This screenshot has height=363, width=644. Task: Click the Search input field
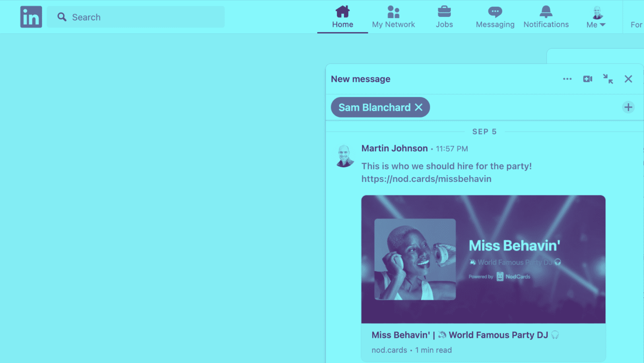click(136, 17)
